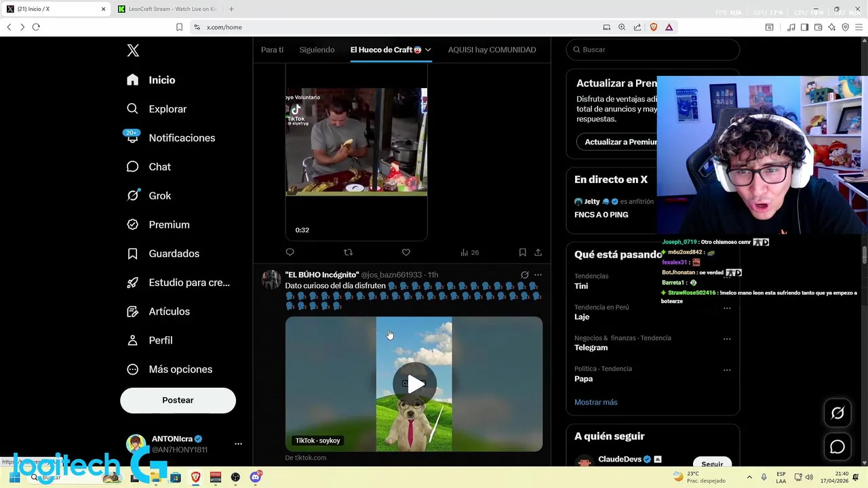Show hidden system tray icons
868x488 pixels.
[749, 477]
